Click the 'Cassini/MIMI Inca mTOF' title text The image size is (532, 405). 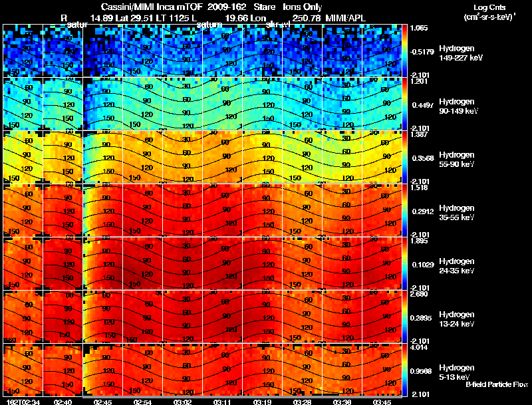(x=152, y=7)
